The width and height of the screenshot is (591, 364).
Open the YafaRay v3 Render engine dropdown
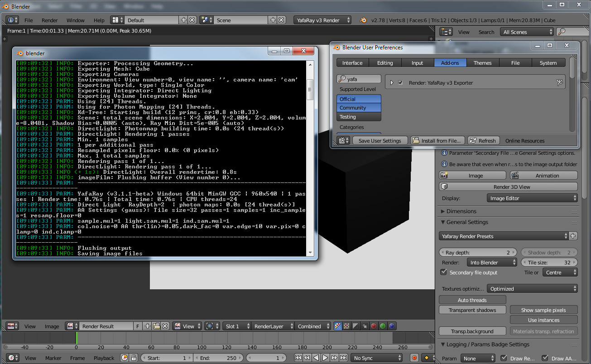322,20
